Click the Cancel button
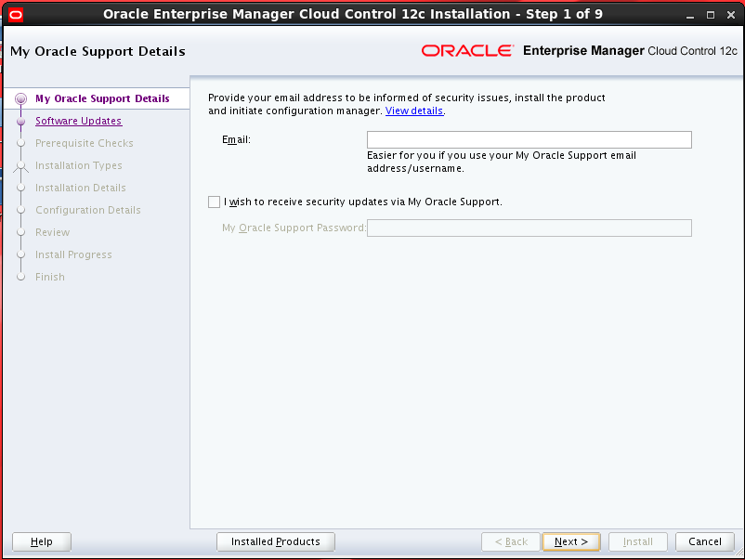 click(x=704, y=541)
